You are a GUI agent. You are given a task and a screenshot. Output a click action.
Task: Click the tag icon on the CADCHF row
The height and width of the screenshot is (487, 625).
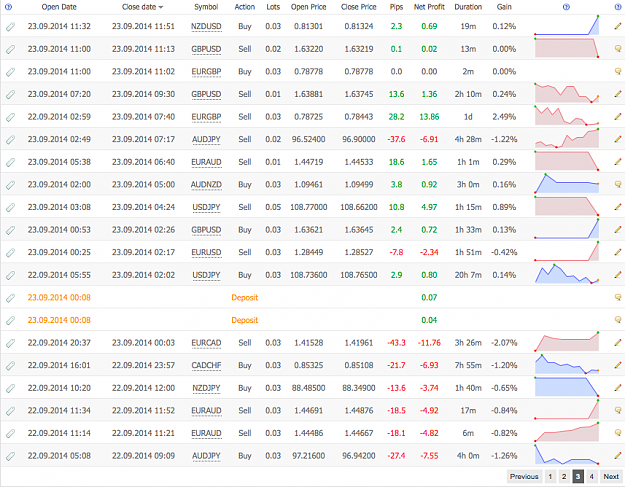coord(10,365)
